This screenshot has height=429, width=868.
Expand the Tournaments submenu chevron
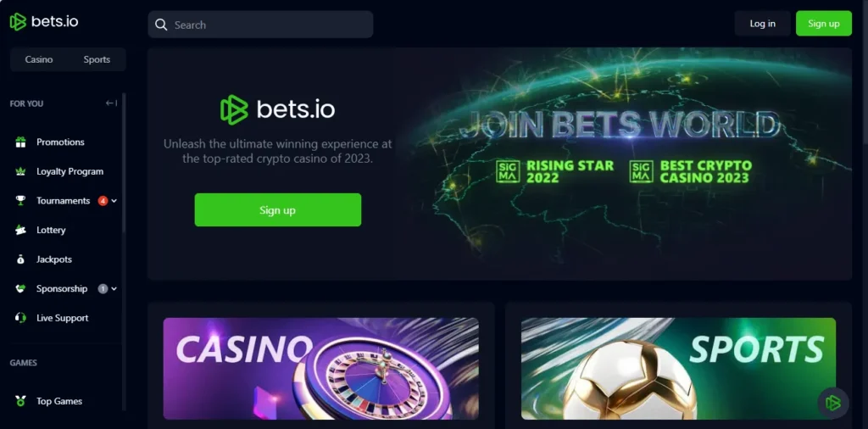point(114,201)
